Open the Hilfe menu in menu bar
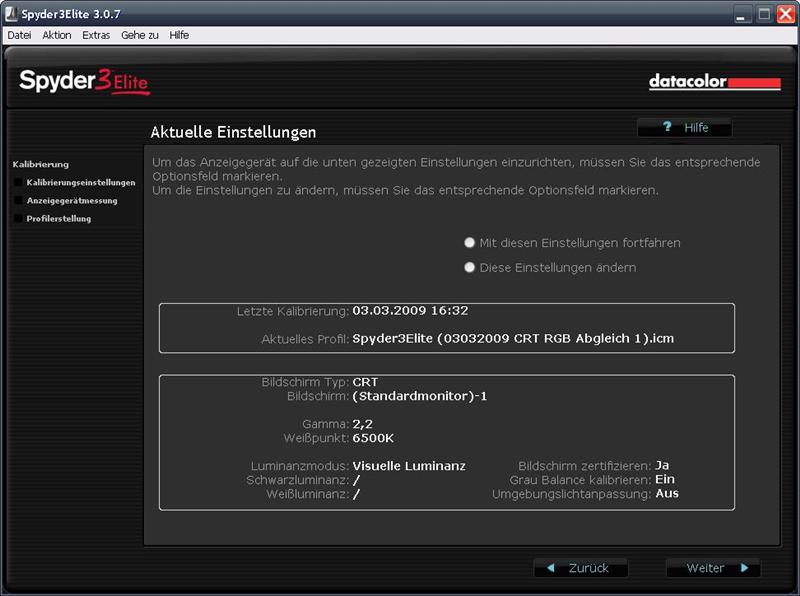 (179, 35)
